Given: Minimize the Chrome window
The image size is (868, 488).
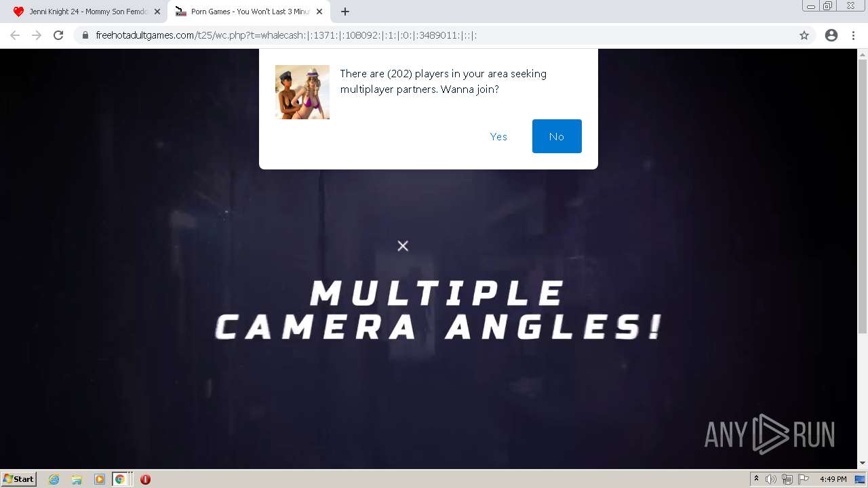Looking at the screenshot, I should tap(810, 6).
